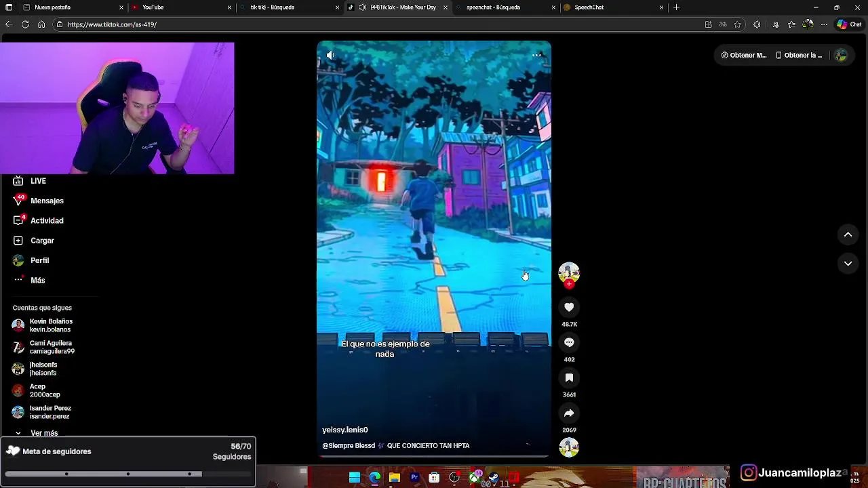Click Obtener la... app button

click(799, 55)
